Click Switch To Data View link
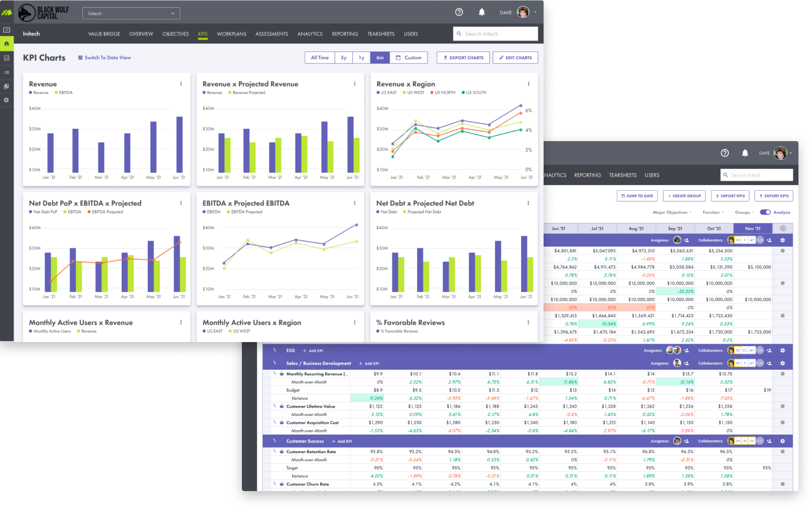 pyautogui.click(x=104, y=58)
